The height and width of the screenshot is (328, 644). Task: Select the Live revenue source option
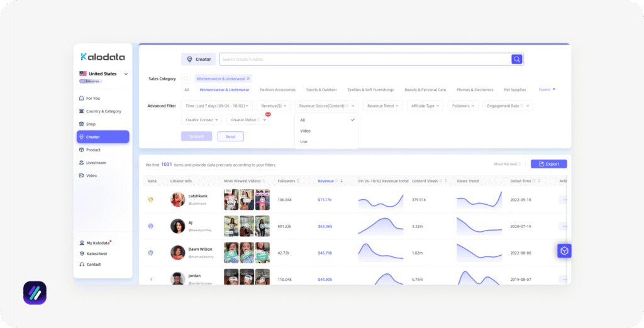tap(304, 142)
